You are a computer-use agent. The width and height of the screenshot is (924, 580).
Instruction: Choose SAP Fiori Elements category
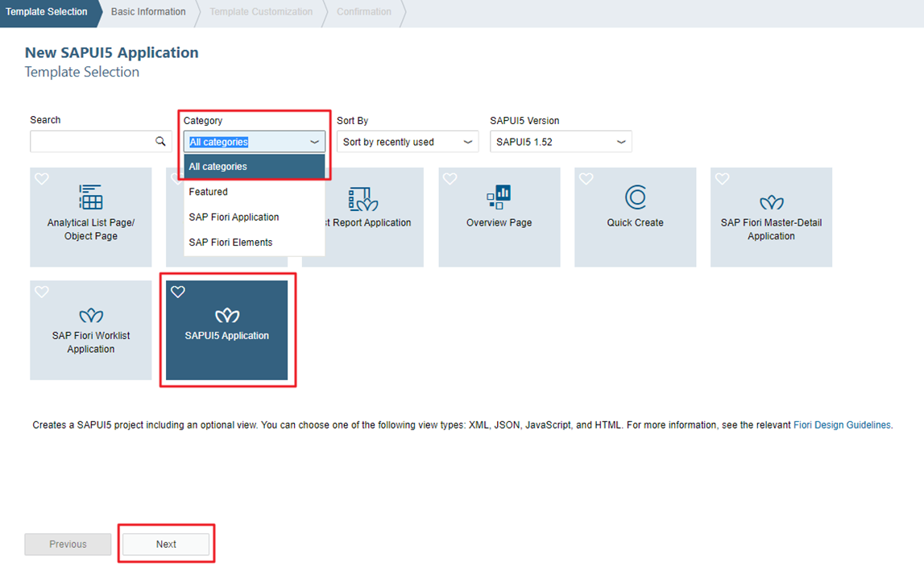click(255, 242)
